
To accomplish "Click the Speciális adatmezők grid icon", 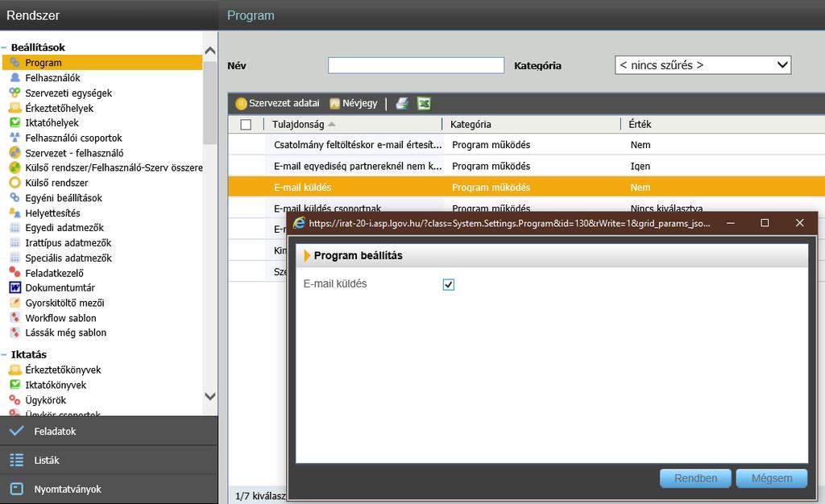I will click(x=15, y=258).
